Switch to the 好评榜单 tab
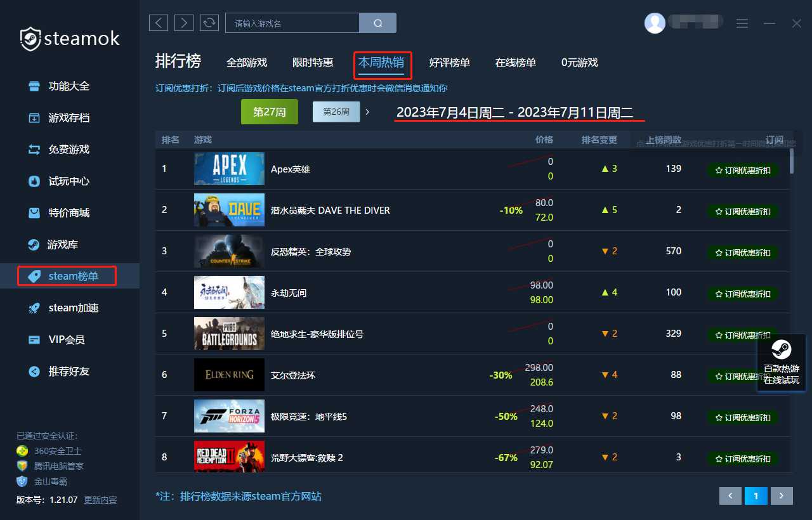Screen dimensions: 812x520 450,63
